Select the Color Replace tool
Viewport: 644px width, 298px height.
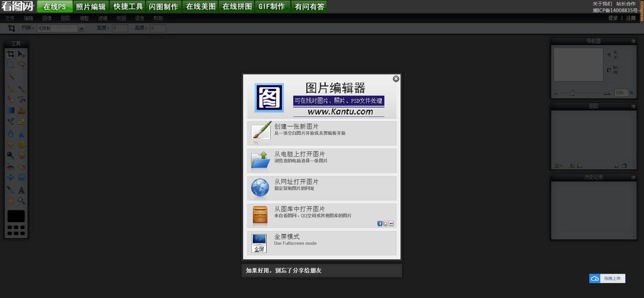click(x=11, y=121)
